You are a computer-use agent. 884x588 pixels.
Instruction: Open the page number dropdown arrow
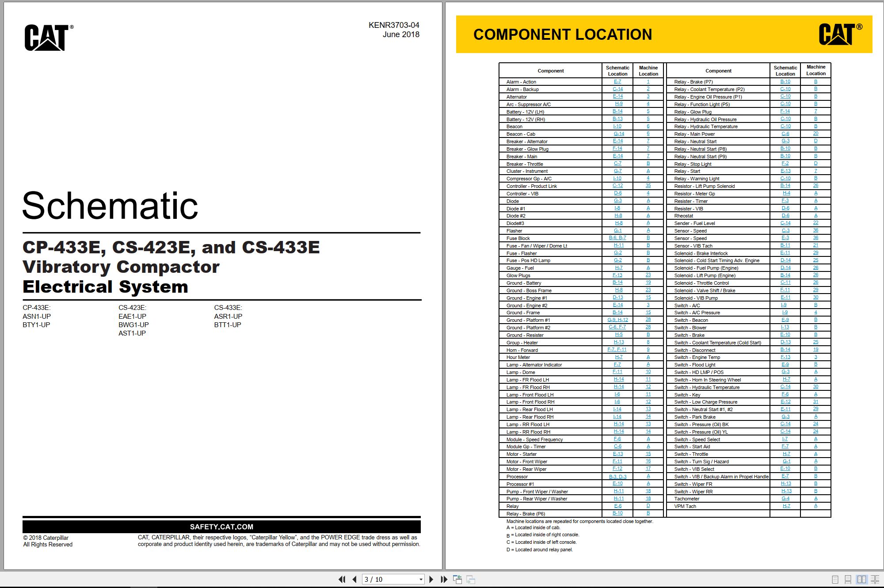421,579
